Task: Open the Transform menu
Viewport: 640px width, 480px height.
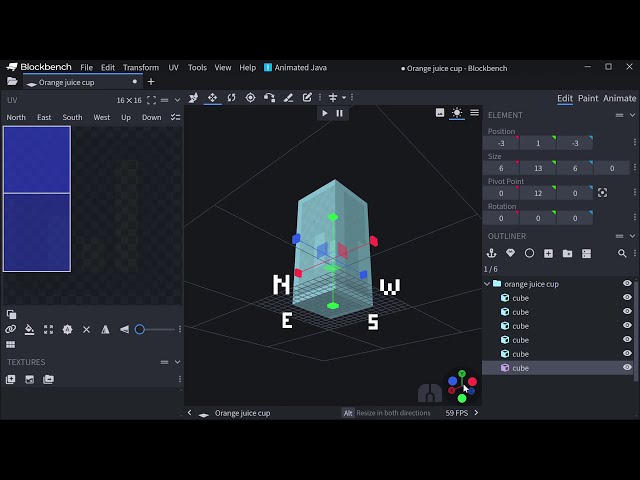Action: 141,67
